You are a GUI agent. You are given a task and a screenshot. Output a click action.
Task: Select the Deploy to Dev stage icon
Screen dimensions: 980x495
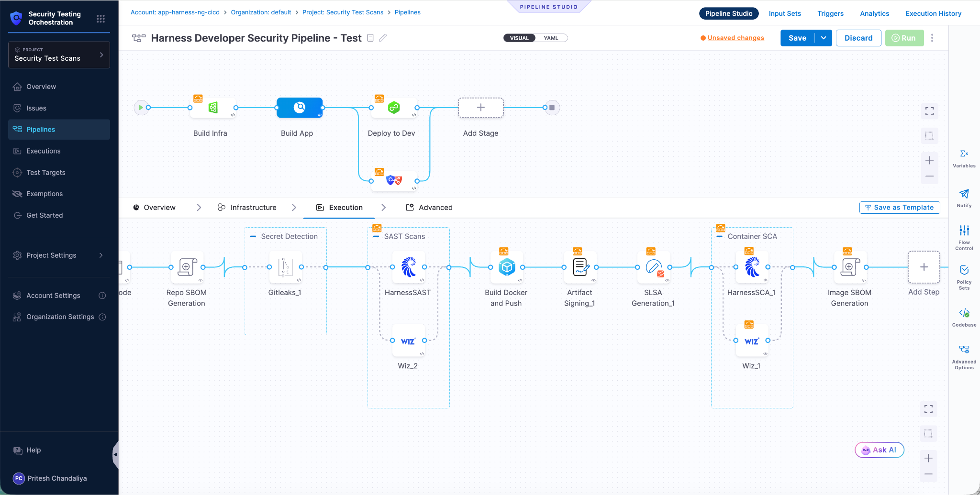pyautogui.click(x=394, y=108)
